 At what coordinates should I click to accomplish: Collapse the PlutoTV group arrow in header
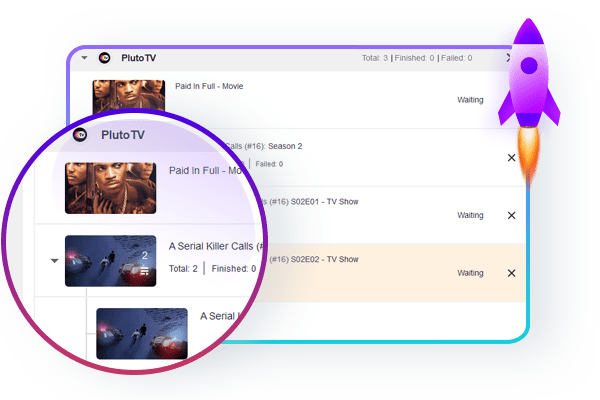85,58
